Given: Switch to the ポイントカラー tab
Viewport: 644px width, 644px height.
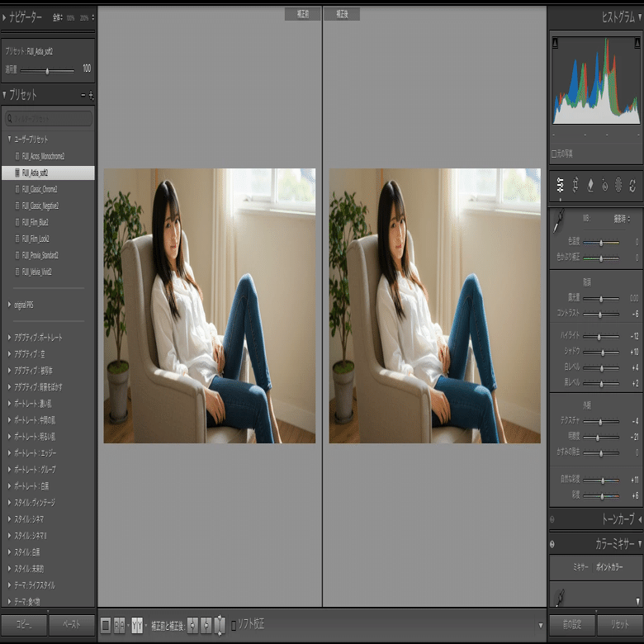Looking at the screenshot, I should (609, 567).
